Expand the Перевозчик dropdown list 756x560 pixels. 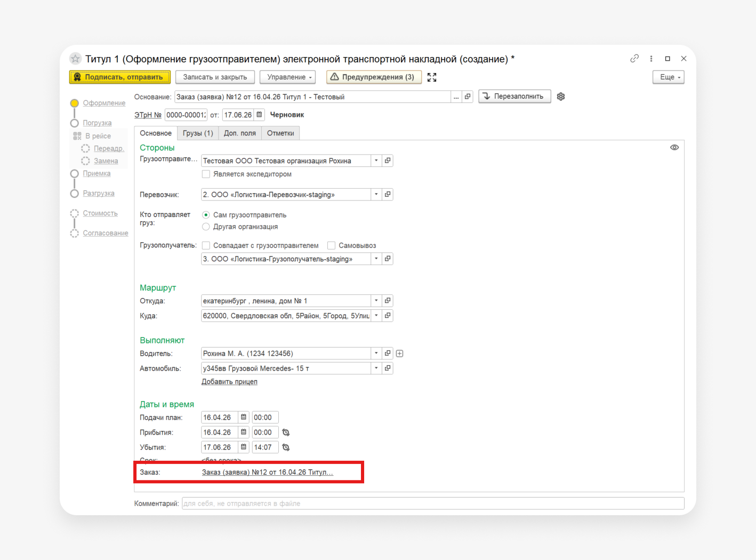coord(376,195)
